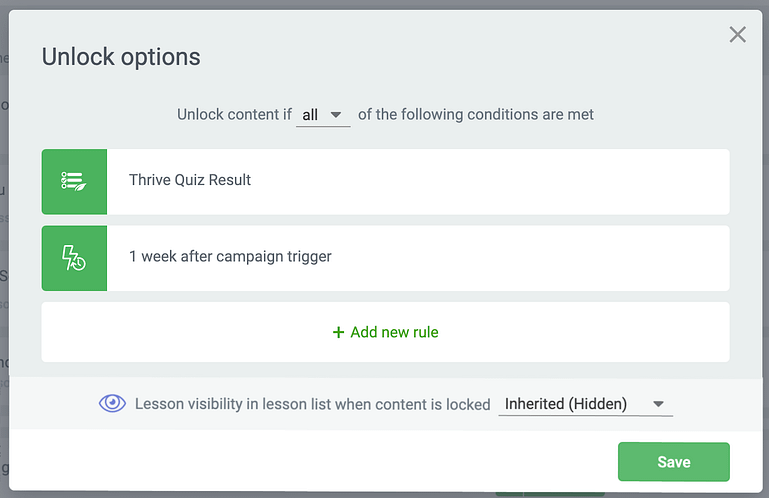Click the arrow next to 'all'

point(335,115)
